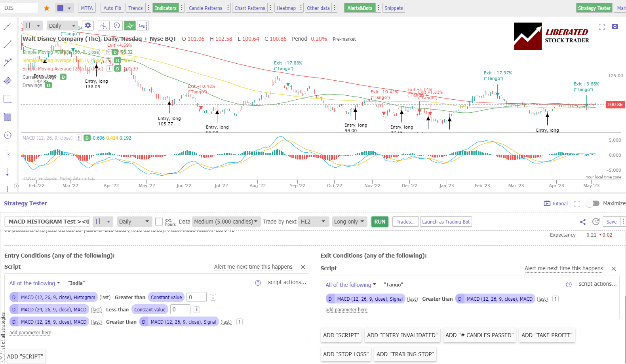Open chart settings gear icon

click(88, 25)
